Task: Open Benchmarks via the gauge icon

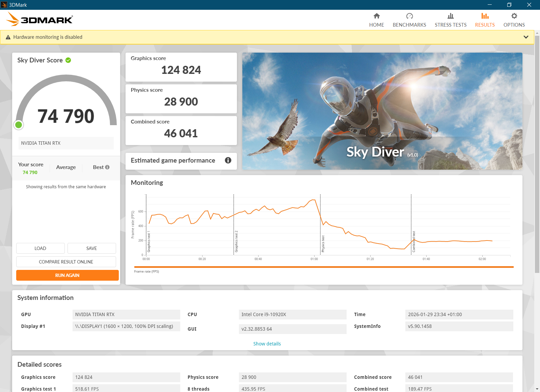Action: point(409,16)
